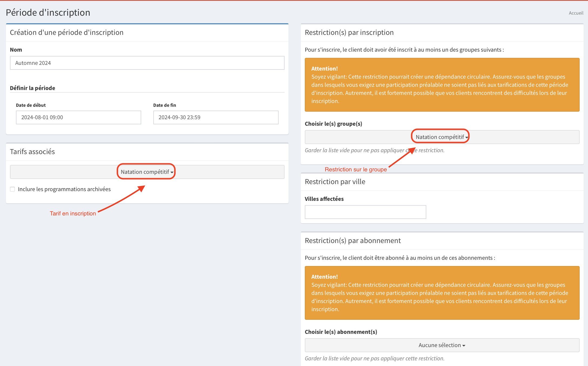Click the second Attention! warning under abonnement
Screen dimensions: 588x366
coord(442,293)
